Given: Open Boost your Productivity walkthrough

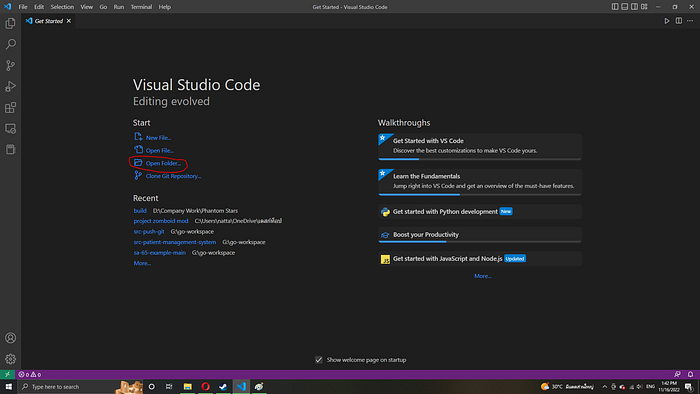Looking at the screenshot, I should (x=480, y=235).
